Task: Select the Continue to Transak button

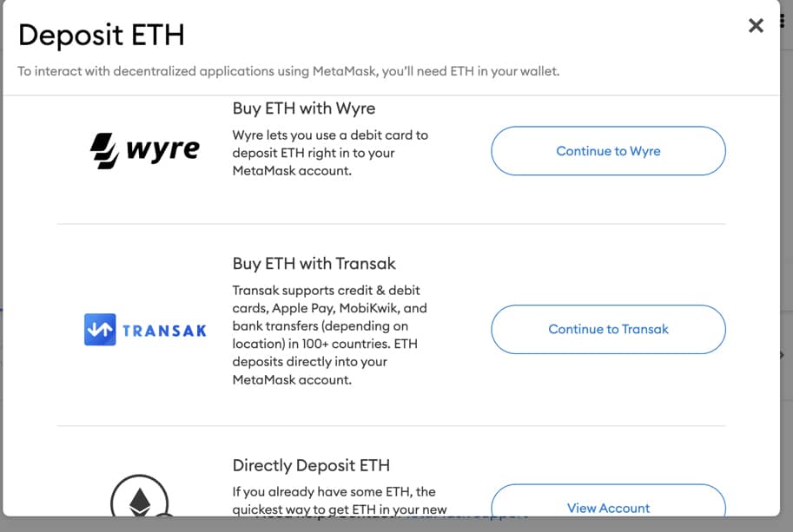Action: (608, 329)
